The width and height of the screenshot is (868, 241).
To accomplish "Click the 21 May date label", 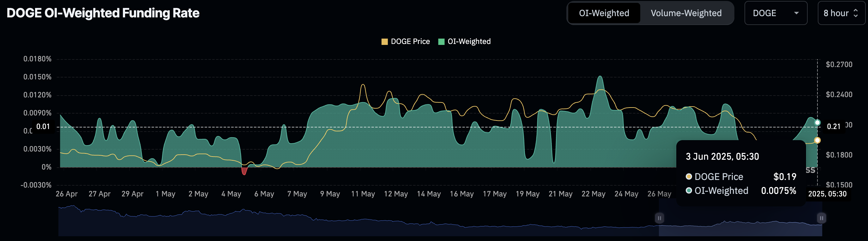I will point(561,194).
